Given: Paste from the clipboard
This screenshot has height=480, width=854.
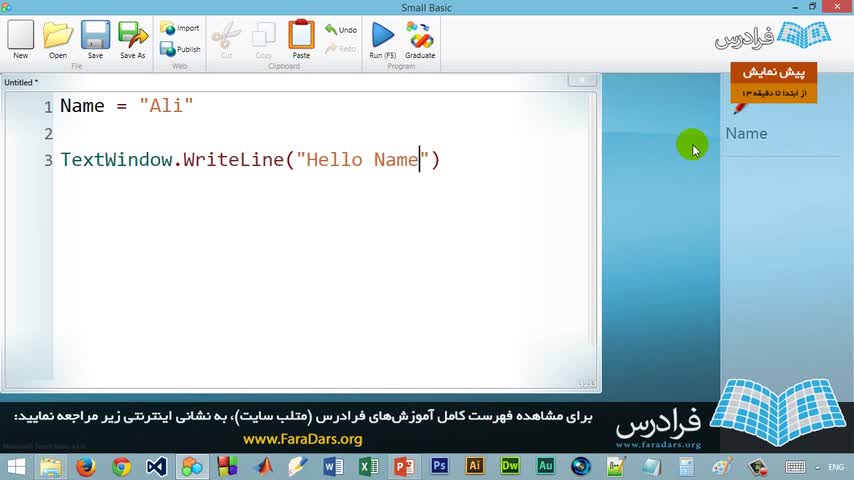Looking at the screenshot, I should 301,39.
